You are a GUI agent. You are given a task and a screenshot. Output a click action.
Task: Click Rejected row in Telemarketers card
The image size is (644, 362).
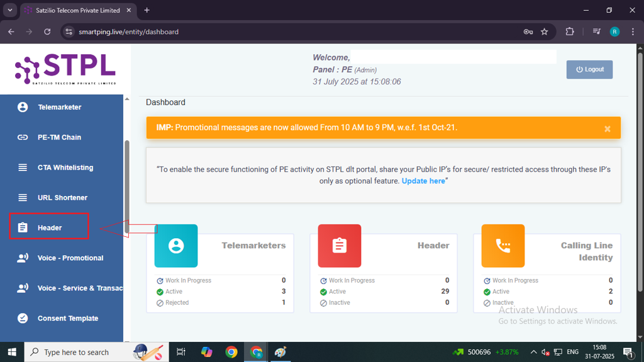click(x=220, y=302)
